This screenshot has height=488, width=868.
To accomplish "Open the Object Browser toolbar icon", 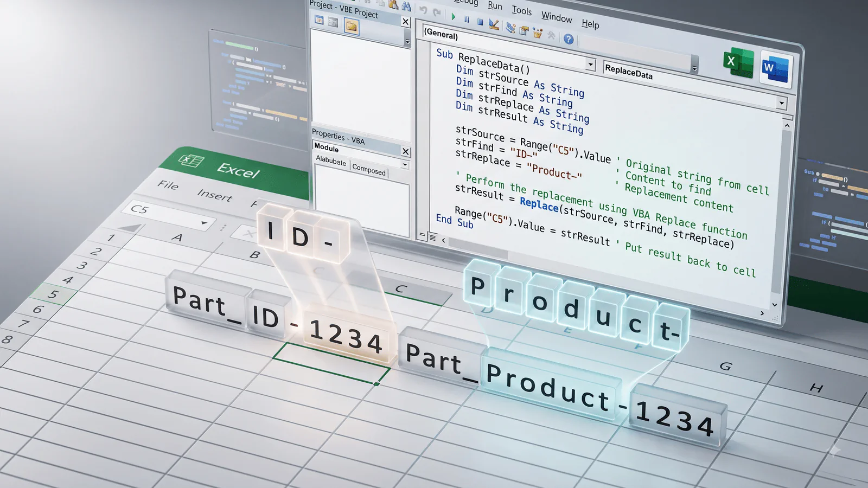I will point(538,33).
